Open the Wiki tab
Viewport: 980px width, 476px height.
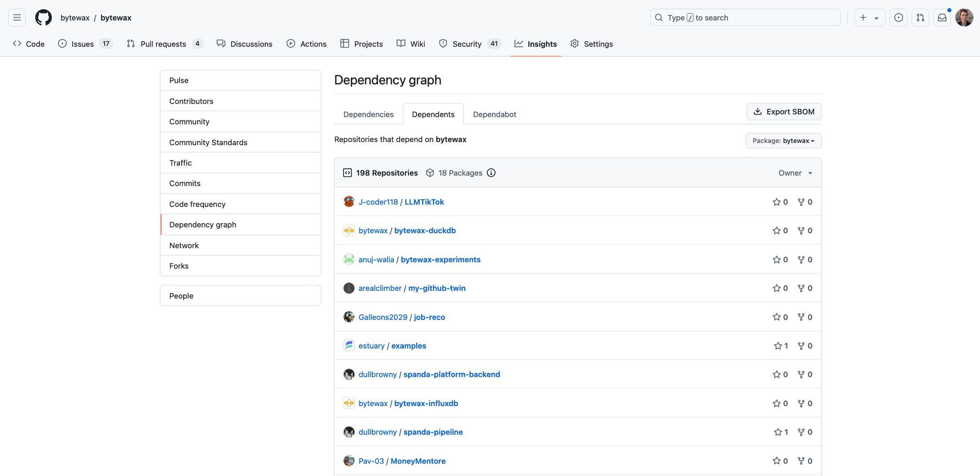click(x=411, y=44)
